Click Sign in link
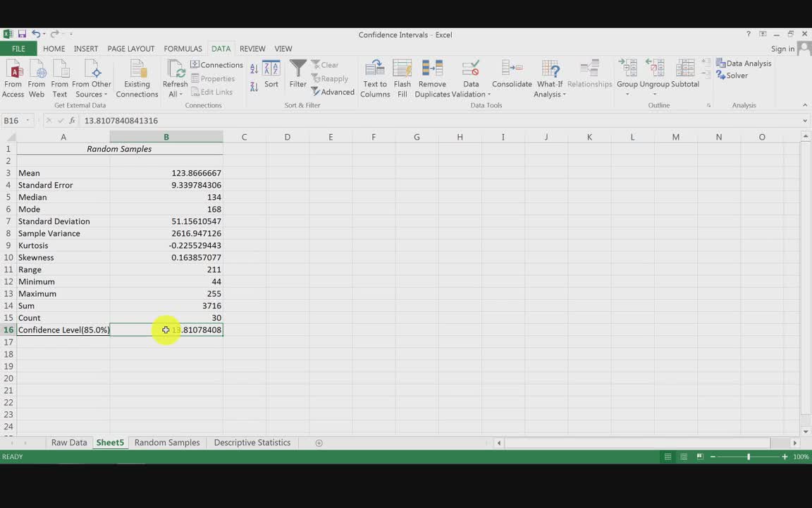The image size is (812, 508). coord(782,49)
